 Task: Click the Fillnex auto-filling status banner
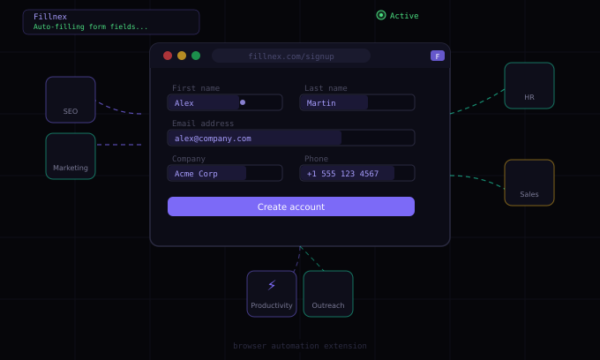pyautogui.click(x=111, y=22)
